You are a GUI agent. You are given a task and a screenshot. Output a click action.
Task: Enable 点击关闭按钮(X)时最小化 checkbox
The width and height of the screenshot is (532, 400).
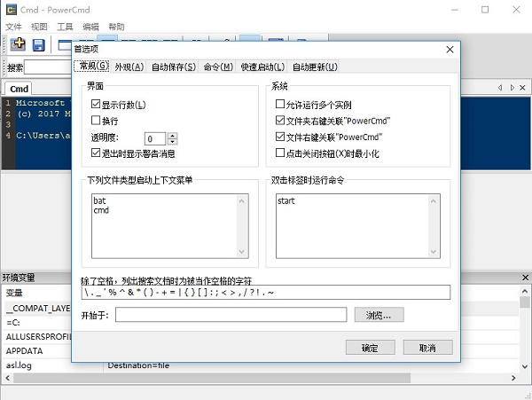[x=280, y=153]
